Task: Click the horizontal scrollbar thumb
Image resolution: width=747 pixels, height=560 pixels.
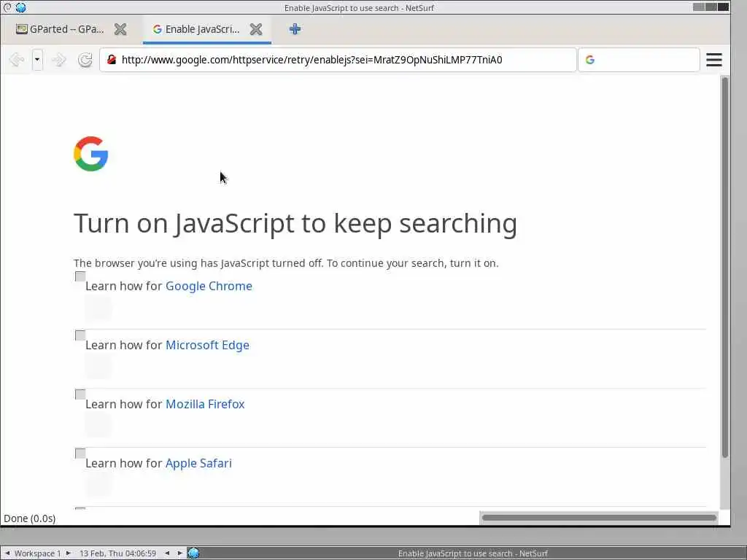Action: click(599, 518)
